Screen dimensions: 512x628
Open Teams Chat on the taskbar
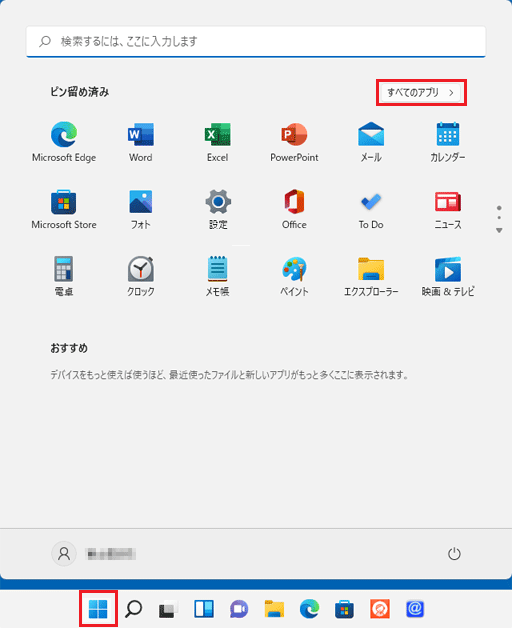click(239, 609)
